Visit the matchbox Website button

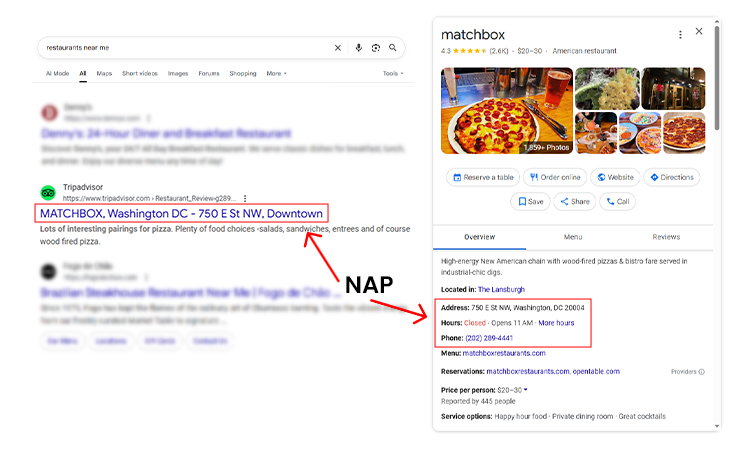tap(615, 177)
